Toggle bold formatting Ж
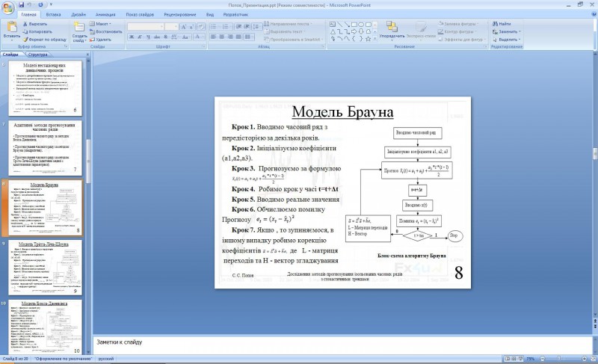The height and width of the screenshot is (364, 598). (132, 37)
